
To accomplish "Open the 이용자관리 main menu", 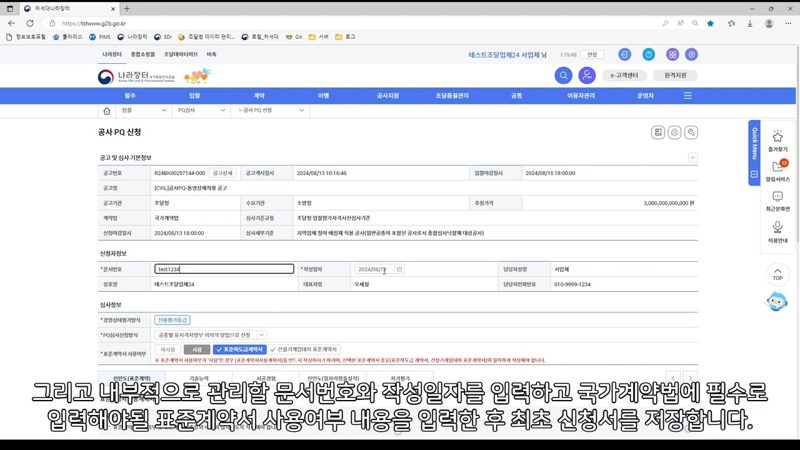I will [x=581, y=96].
